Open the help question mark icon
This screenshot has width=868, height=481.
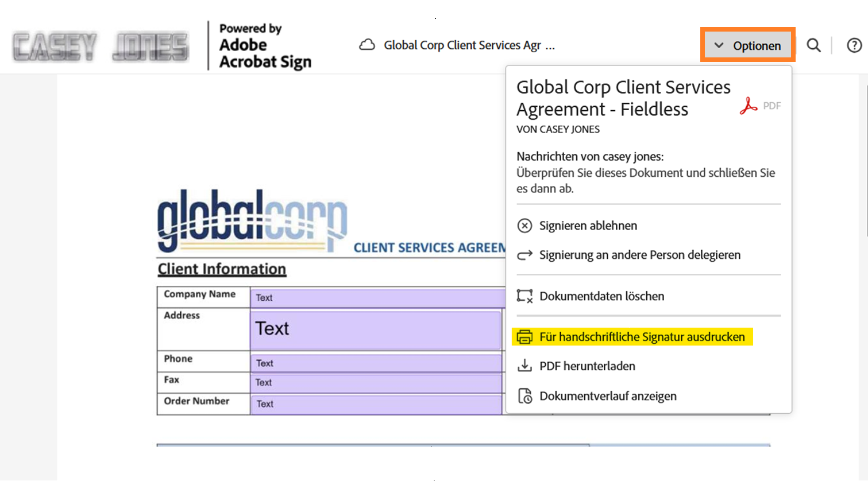click(x=854, y=45)
